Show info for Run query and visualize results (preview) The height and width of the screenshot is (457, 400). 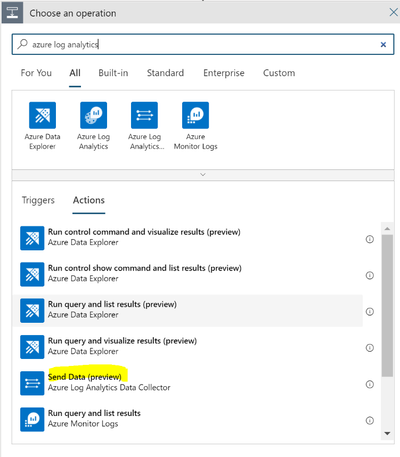(x=370, y=348)
